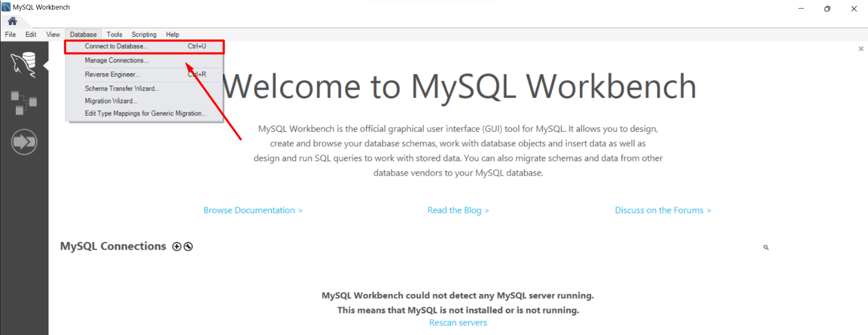Follow the Browse Documentation link

[x=253, y=210]
